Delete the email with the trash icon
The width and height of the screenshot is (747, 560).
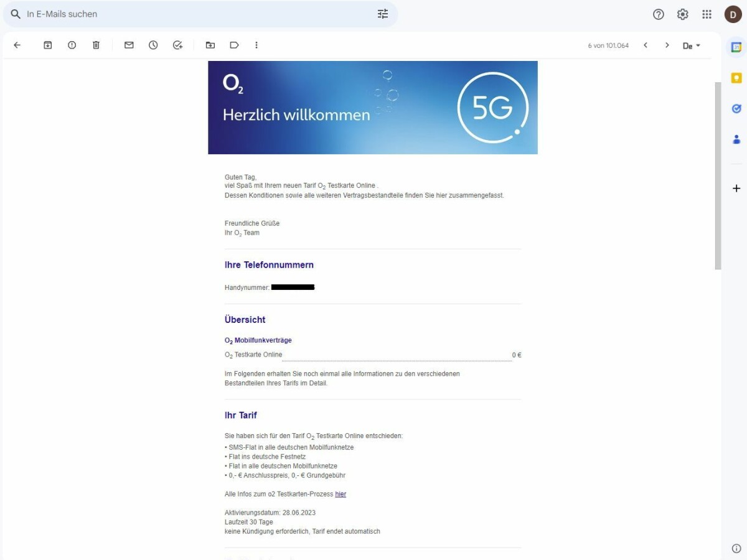95,45
